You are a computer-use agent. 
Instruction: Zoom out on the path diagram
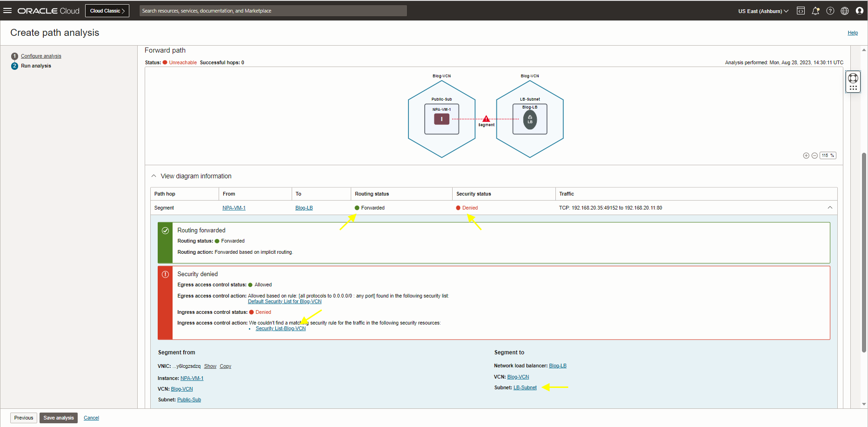(815, 156)
